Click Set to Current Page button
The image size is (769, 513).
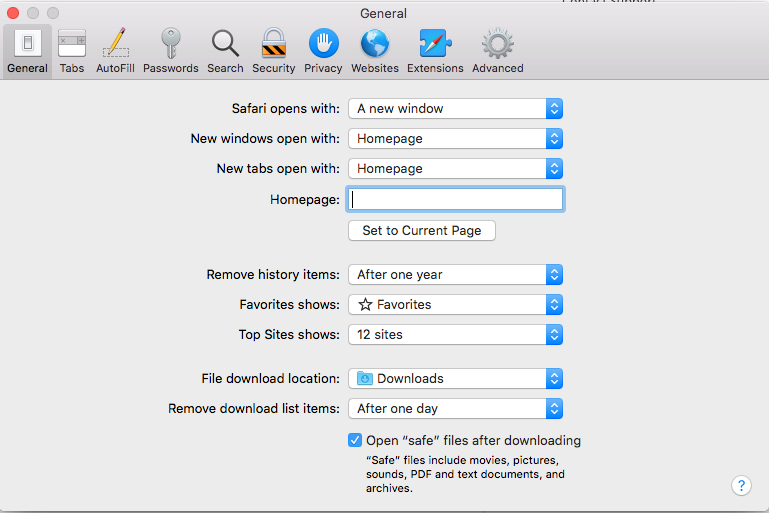click(x=422, y=231)
